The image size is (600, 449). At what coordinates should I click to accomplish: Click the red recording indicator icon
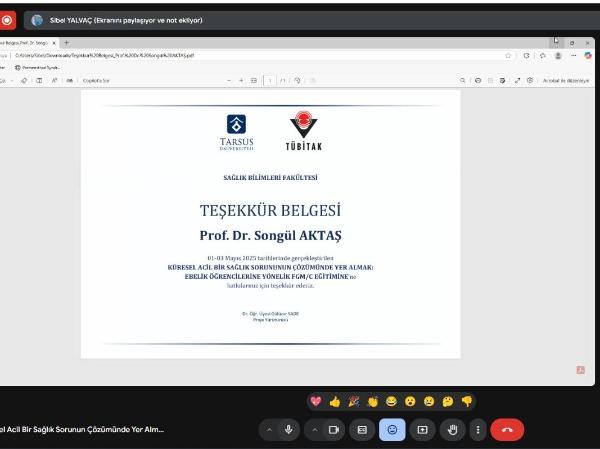click(x=7, y=20)
